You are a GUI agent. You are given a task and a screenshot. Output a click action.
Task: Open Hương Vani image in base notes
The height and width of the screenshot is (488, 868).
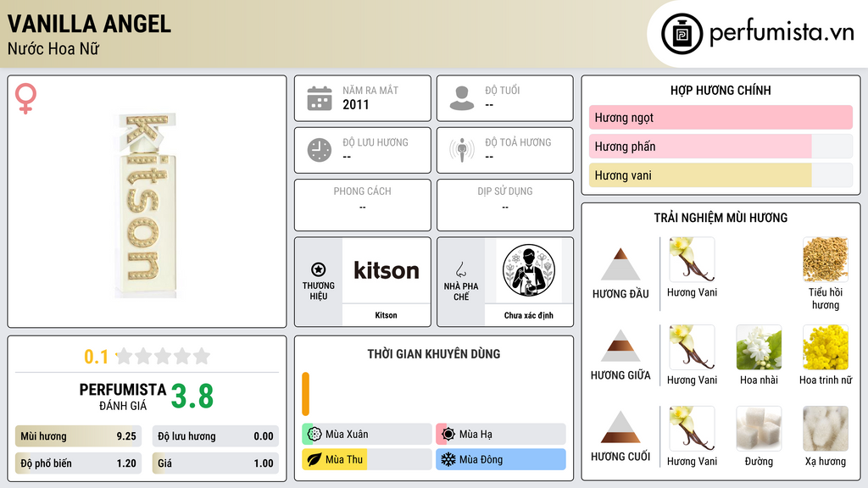(692, 428)
